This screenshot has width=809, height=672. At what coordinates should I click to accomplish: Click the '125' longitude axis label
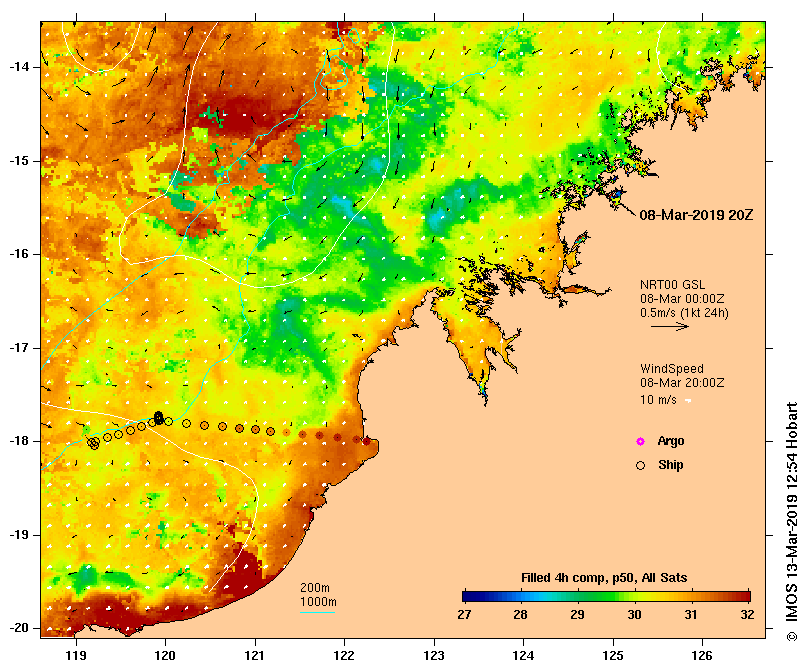pyautogui.click(x=613, y=656)
